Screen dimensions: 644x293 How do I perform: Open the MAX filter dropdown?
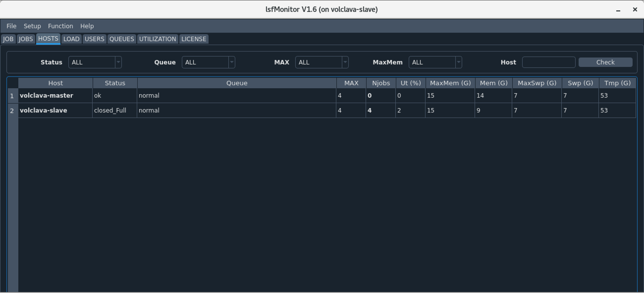click(x=322, y=62)
